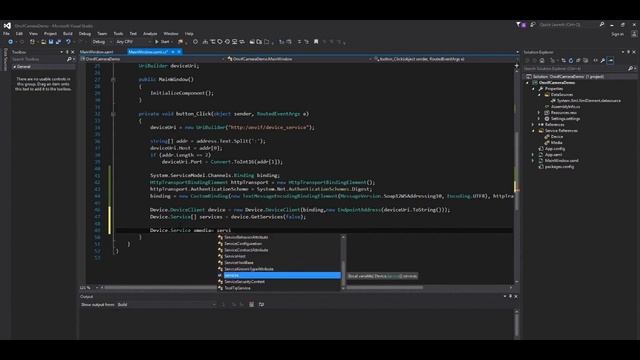Click the Search Toolbox field
This screenshot has height=360, width=640.
coord(39,59)
